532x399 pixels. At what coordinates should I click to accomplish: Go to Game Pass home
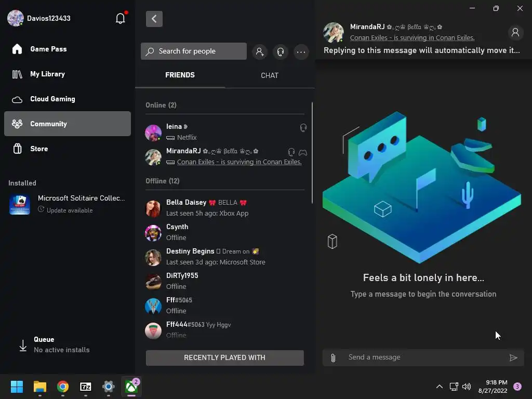pos(68,49)
